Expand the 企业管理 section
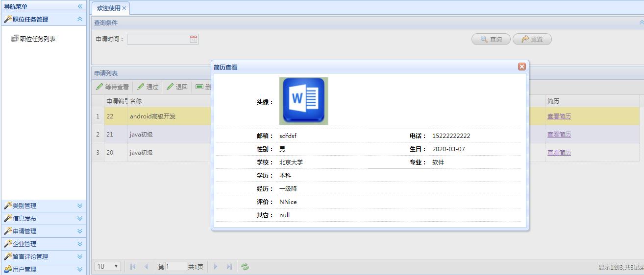Viewport: 644px width, 275px height. point(80,244)
